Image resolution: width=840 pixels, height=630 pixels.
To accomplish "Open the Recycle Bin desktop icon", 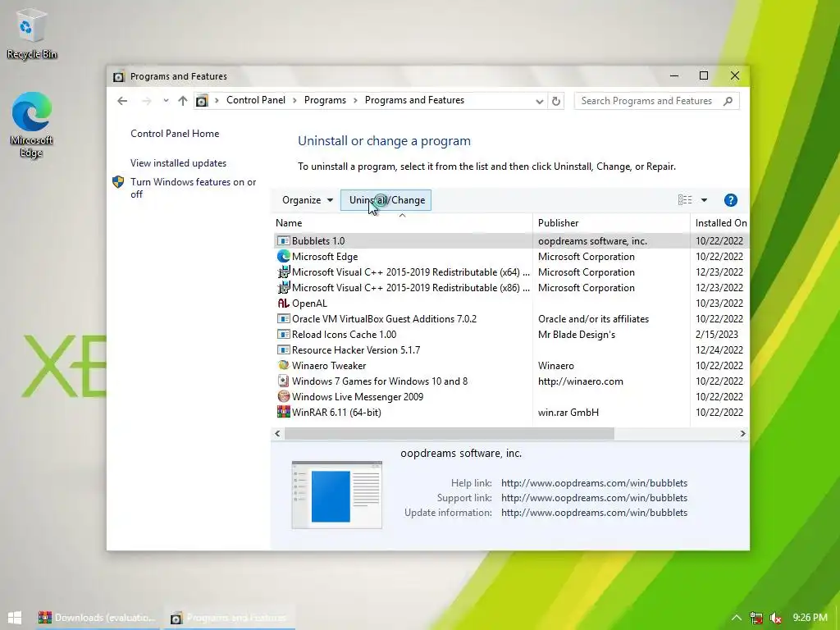I will 31,33.
